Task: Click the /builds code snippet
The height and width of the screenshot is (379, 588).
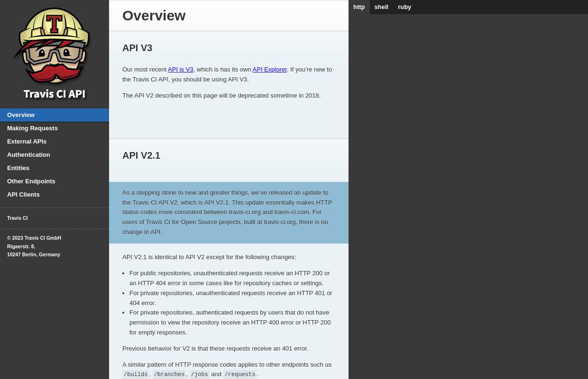Action: pos(136,375)
